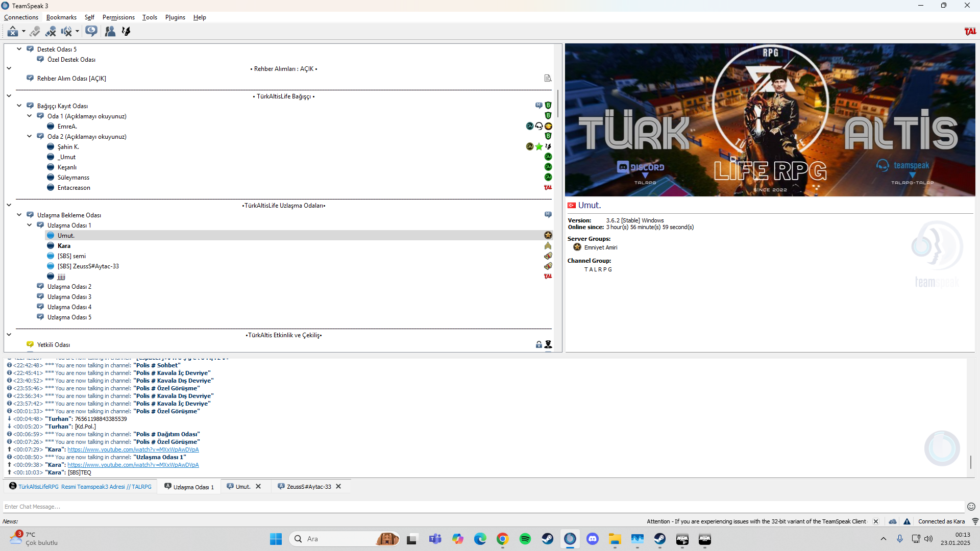Click the description icon on Rehber Alım Odası
This screenshot has width=980, height=551.
(x=548, y=78)
